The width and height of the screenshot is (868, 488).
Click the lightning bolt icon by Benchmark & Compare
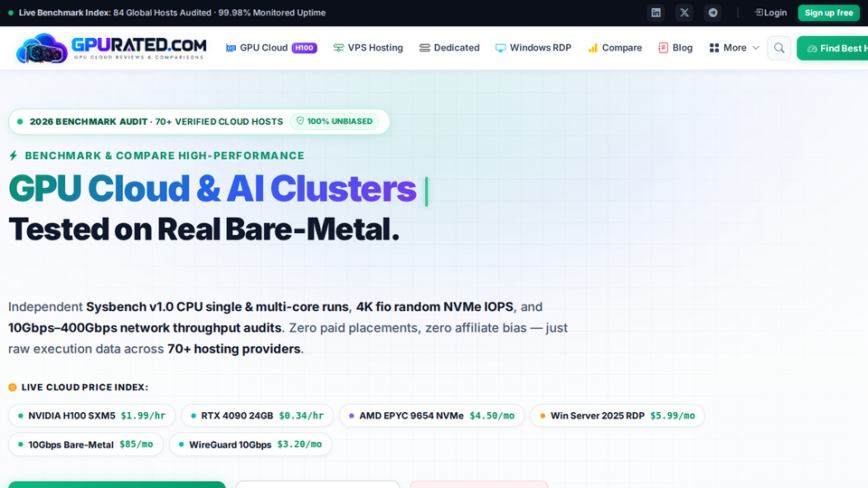[14, 155]
